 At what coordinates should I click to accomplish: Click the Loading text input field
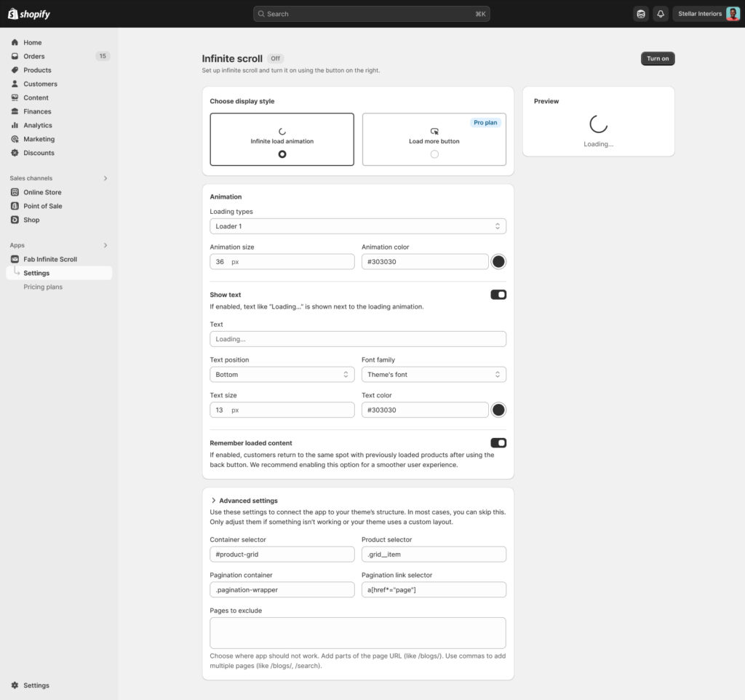pyautogui.click(x=358, y=339)
